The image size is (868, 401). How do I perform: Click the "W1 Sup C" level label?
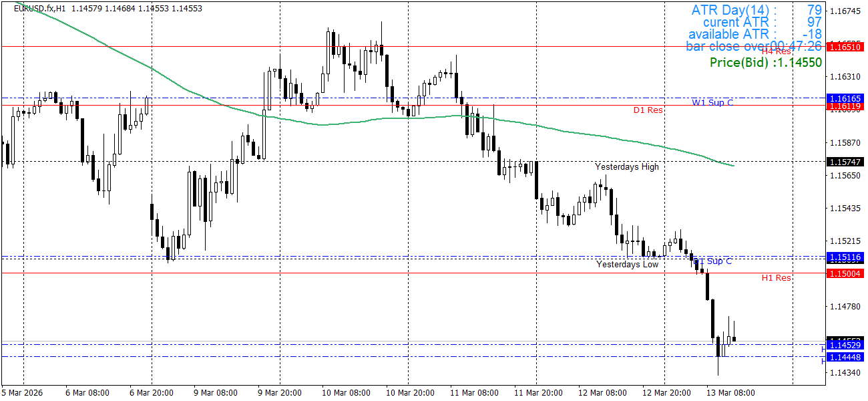[x=712, y=102]
